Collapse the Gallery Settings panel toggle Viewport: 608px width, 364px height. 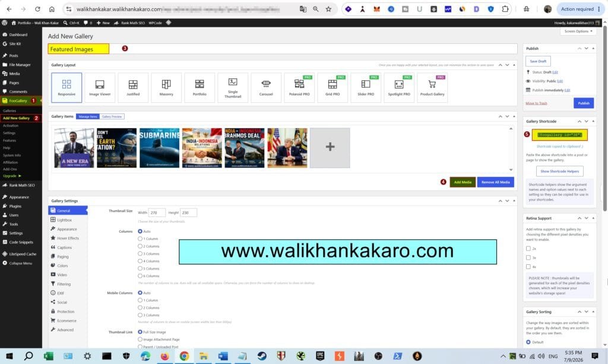(x=514, y=201)
